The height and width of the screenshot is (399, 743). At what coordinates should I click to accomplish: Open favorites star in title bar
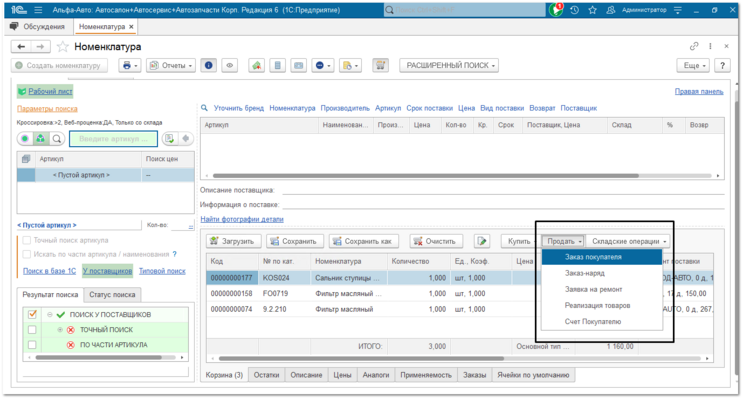coord(592,10)
